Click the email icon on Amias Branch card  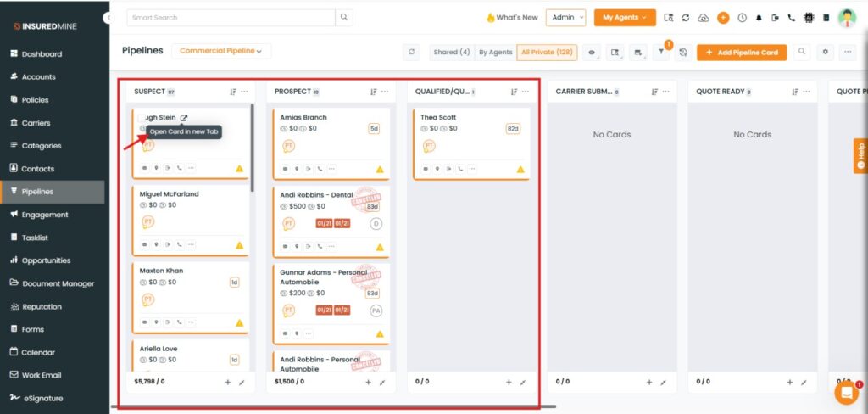[285, 169]
